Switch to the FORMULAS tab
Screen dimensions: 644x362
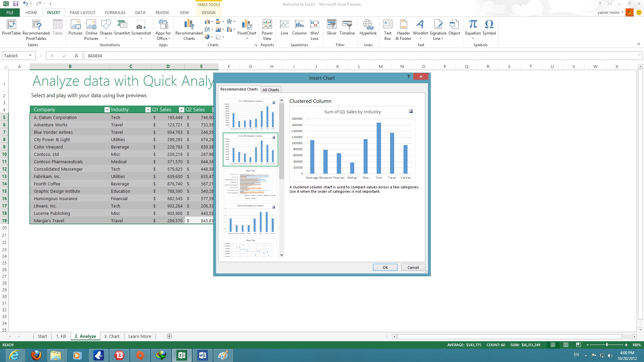pos(115,12)
